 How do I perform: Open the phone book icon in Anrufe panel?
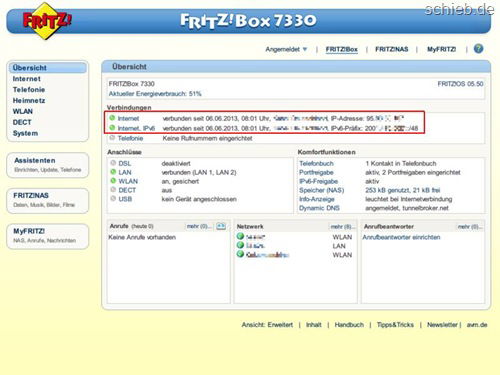[x=221, y=226]
